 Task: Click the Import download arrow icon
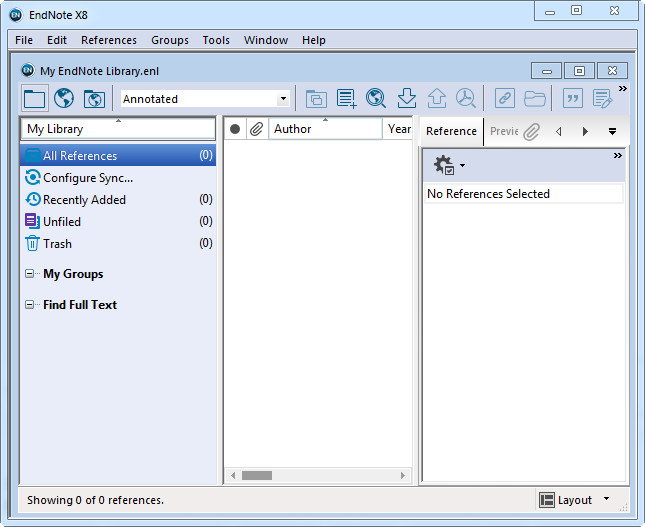406,99
